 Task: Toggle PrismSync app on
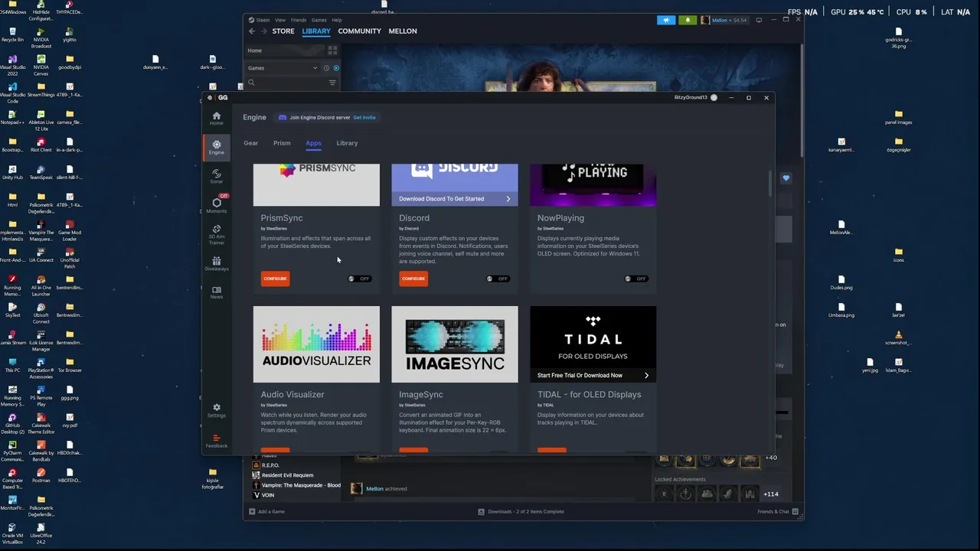point(359,279)
